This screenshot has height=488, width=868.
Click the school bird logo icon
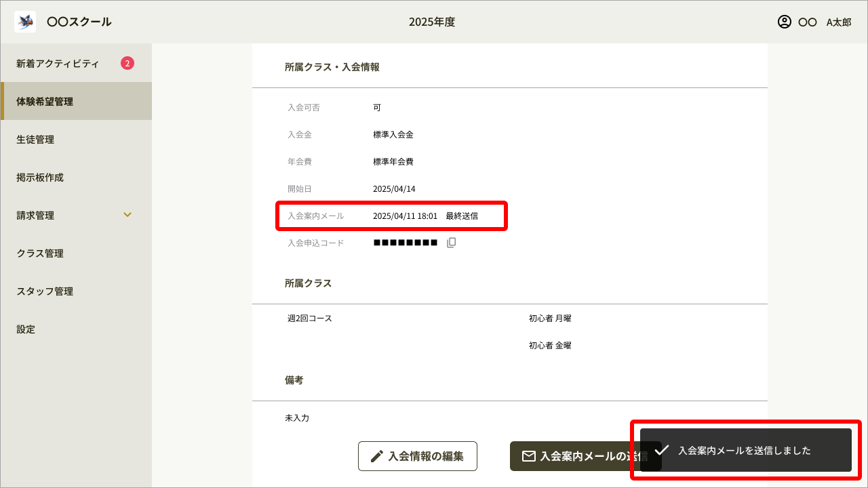[x=24, y=21]
